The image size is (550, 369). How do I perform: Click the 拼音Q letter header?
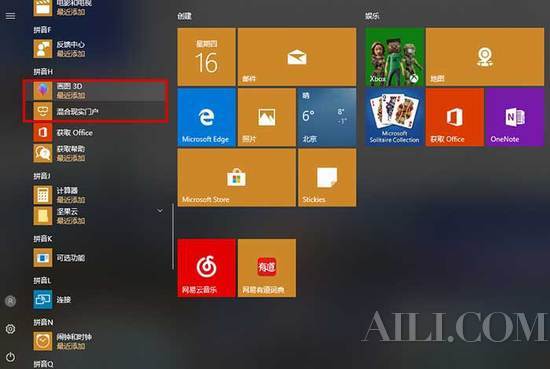[x=43, y=364]
